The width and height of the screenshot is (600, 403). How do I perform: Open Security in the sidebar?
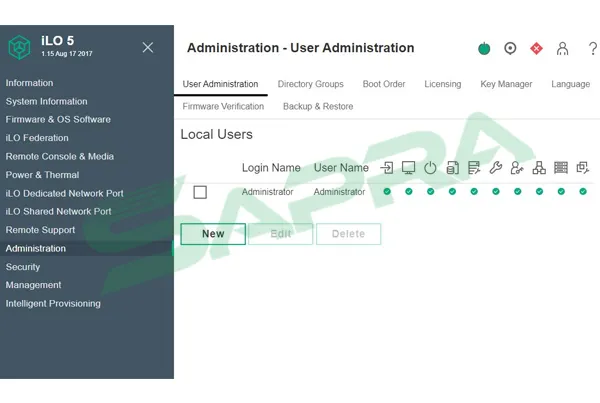pyautogui.click(x=23, y=267)
